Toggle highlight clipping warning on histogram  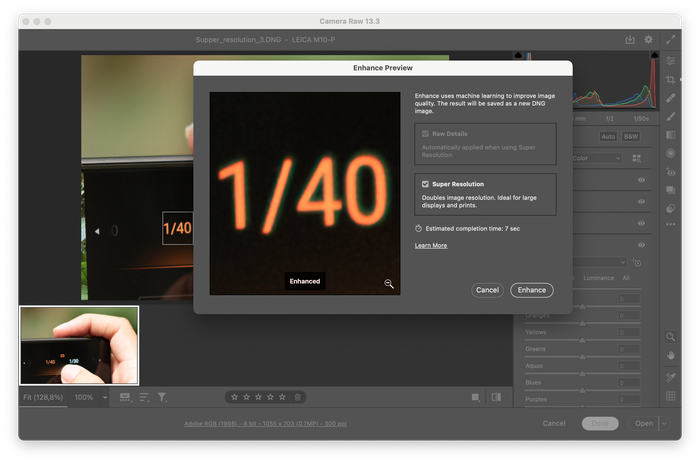(x=654, y=55)
